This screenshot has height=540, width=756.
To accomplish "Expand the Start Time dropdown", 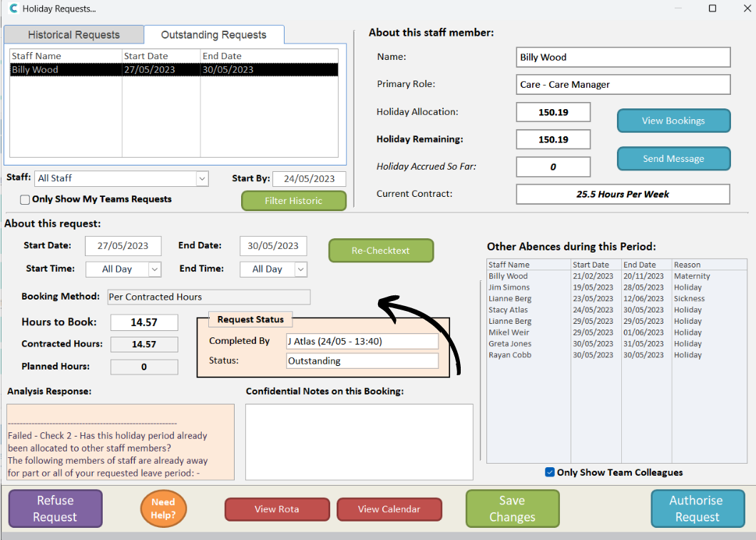I will tap(155, 269).
